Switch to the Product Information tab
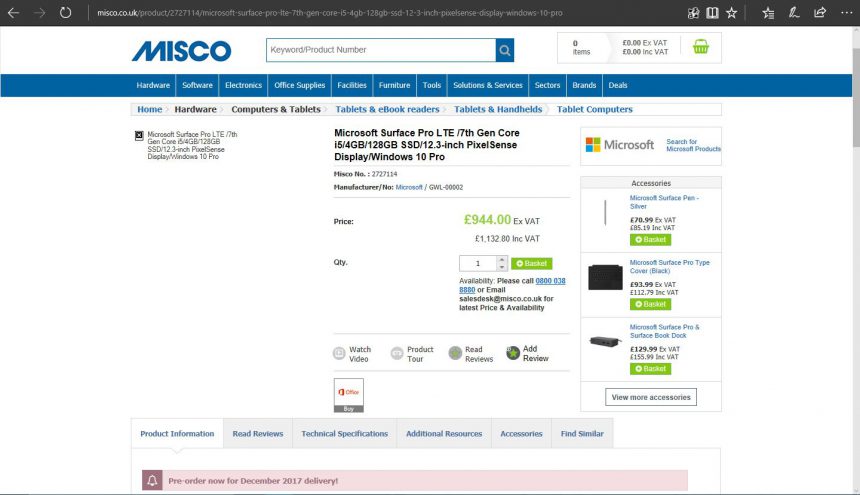This screenshot has width=860, height=495. point(177,434)
